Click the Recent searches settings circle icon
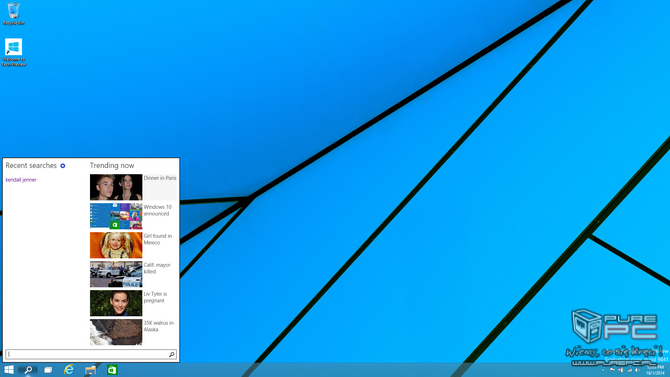The width and height of the screenshot is (670, 377). (x=63, y=166)
